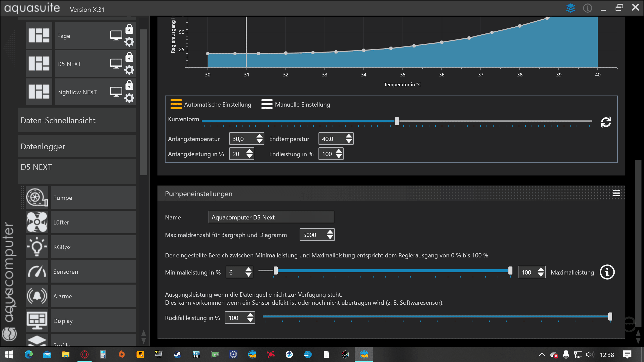Open the Pumpe settings icon
This screenshot has height=362, width=644.
coord(37,198)
